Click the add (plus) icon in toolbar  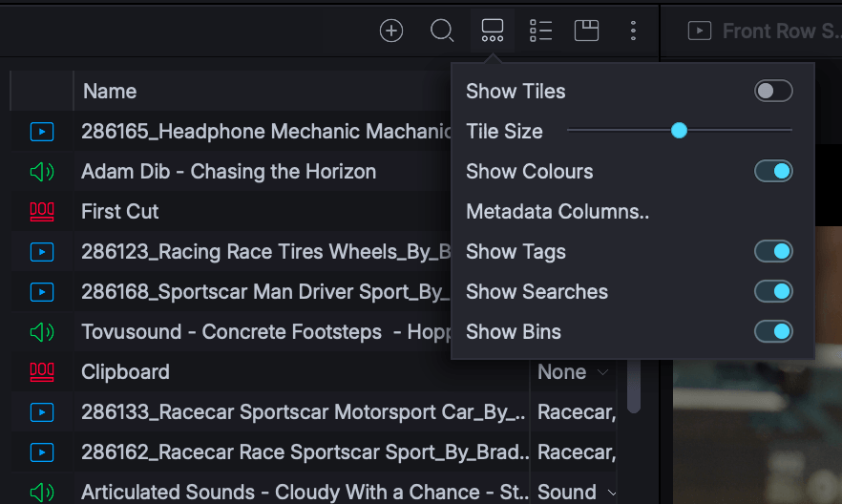[x=391, y=31]
